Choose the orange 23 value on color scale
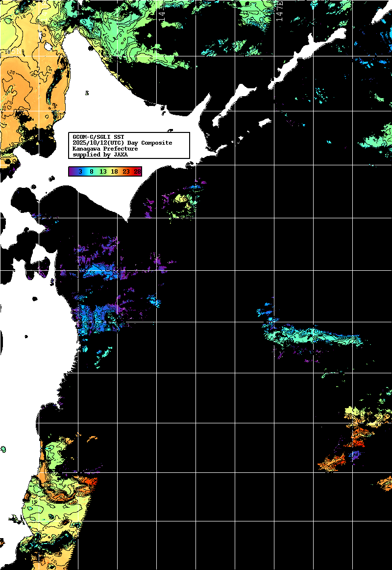 126,172
